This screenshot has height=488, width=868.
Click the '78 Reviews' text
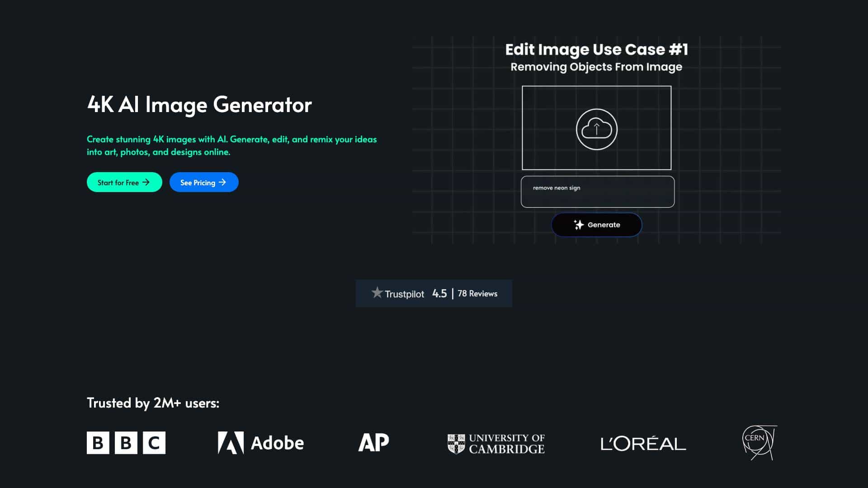477,293
